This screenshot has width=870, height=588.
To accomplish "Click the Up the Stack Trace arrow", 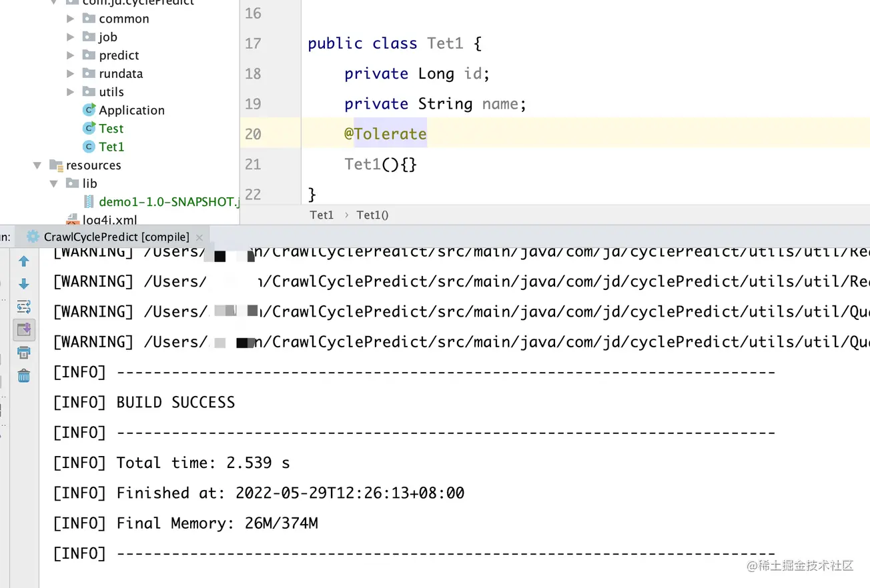I will click(x=24, y=261).
